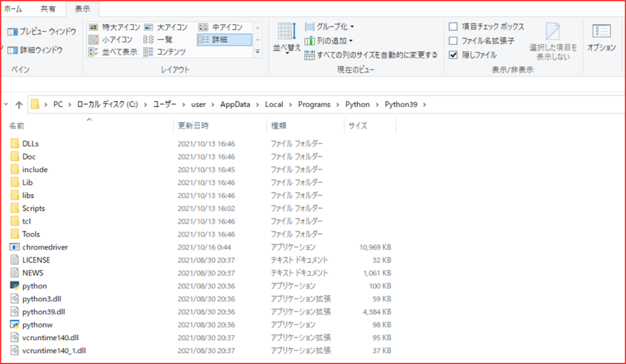Toggle file name extensions (ファイル名拡張子) checkbox
The width and height of the screenshot is (626, 364).
(453, 41)
